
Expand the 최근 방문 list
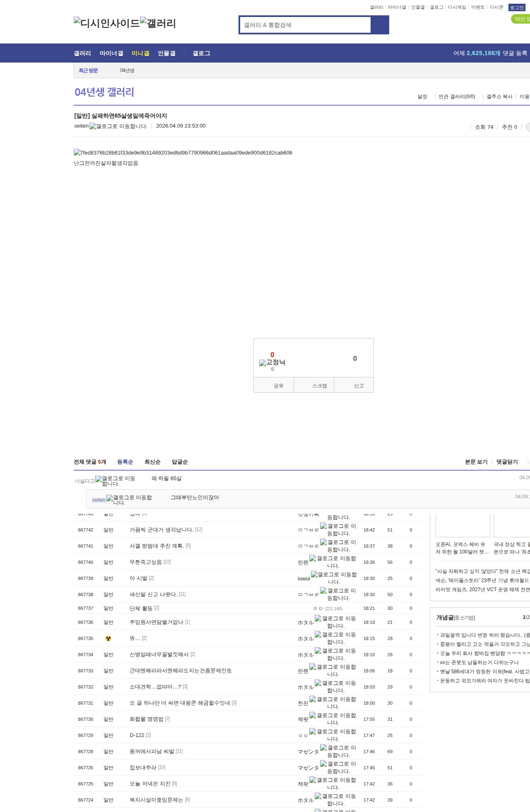click(88, 70)
